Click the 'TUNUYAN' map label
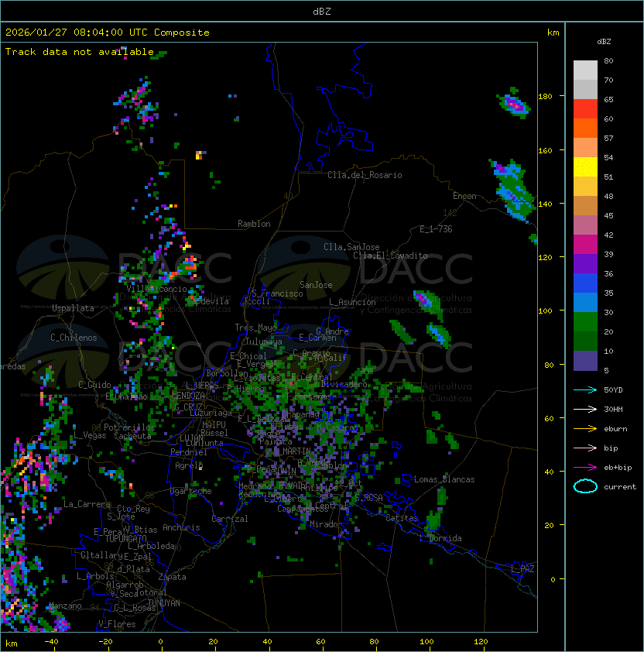Viewport: 644px width, 652px height. [x=164, y=603]
